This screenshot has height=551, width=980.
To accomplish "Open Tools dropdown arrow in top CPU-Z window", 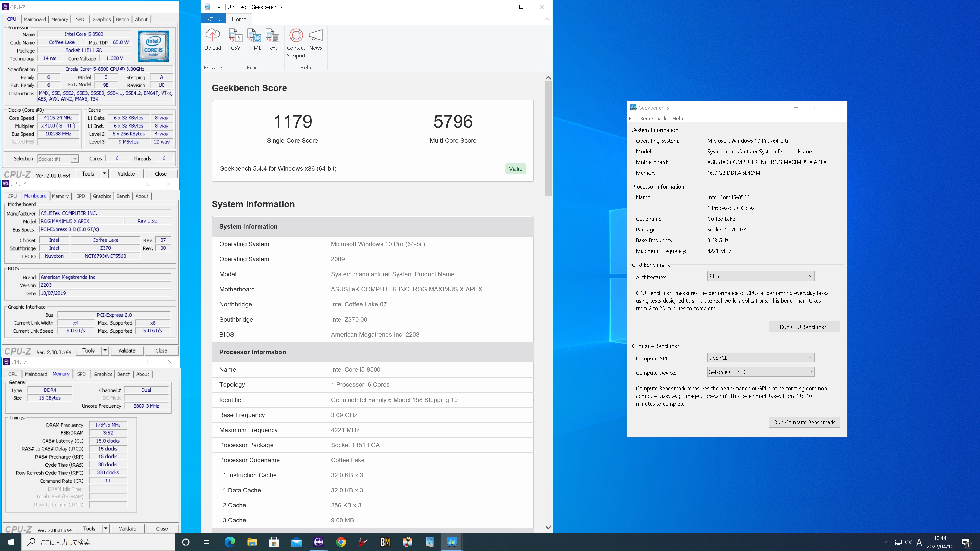I will tap(104, 173).
